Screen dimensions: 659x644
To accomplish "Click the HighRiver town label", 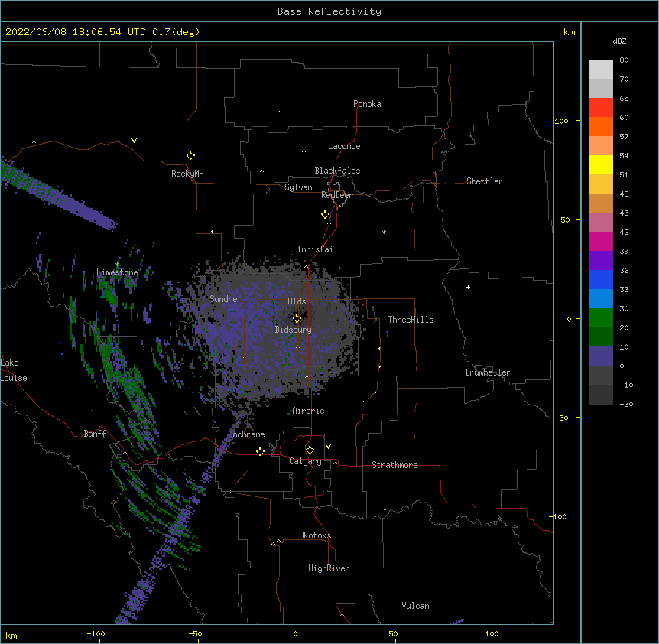I will [x=329, y=568].
